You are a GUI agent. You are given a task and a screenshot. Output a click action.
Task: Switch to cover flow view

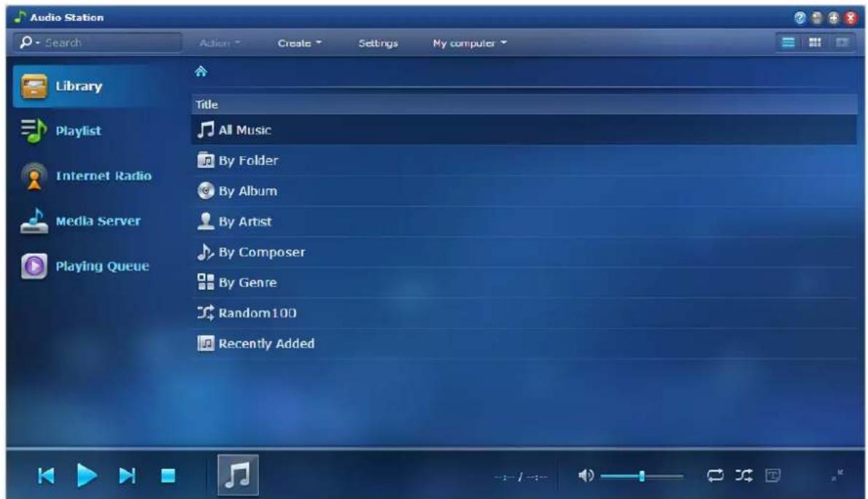(842, 42)
